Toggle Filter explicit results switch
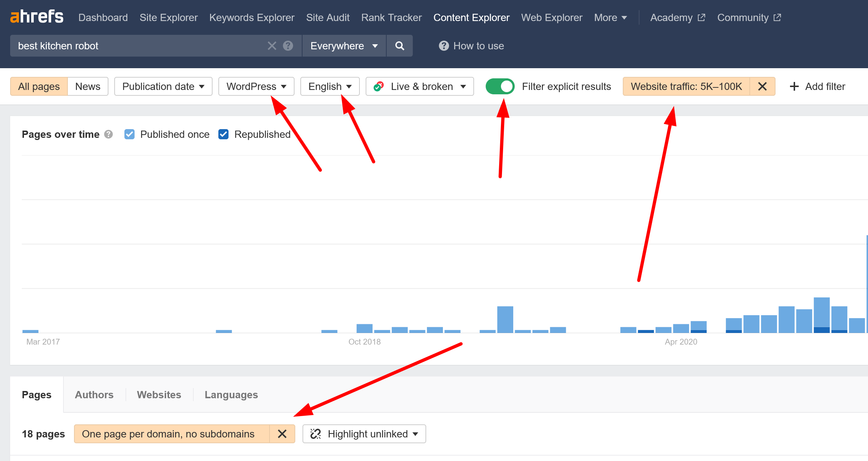This screenshot has width=868, height=461. pos(500,86)
